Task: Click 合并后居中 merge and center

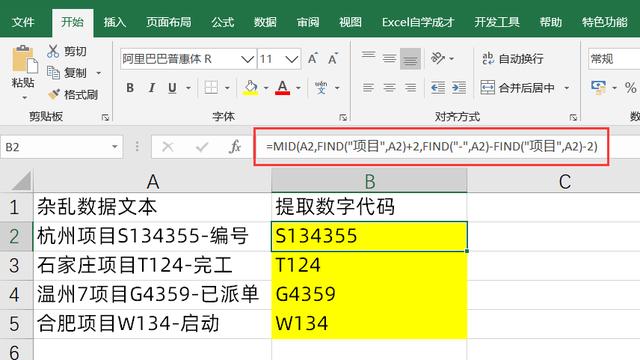Action: click(517, 87)
